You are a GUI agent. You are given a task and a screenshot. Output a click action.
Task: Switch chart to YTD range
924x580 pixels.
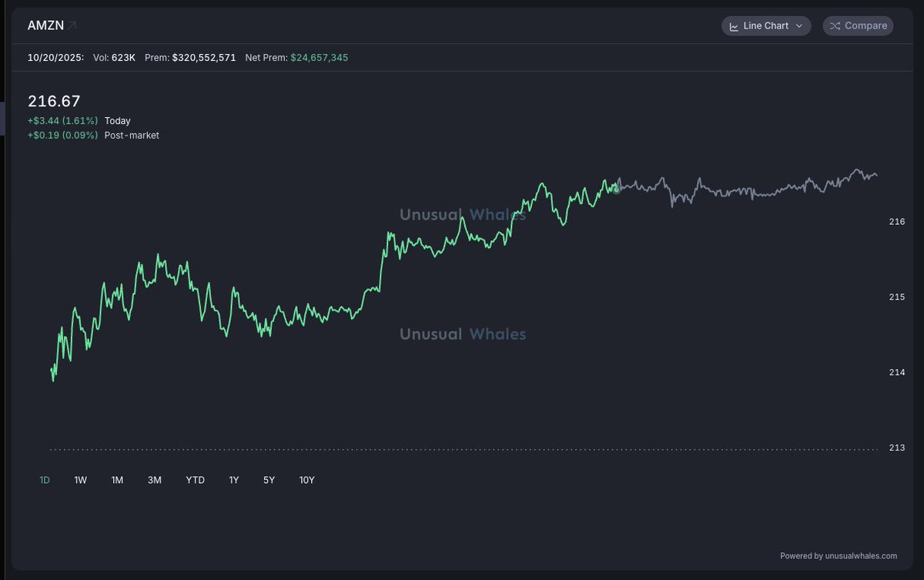pyautogui.click(x=195, y=480)
